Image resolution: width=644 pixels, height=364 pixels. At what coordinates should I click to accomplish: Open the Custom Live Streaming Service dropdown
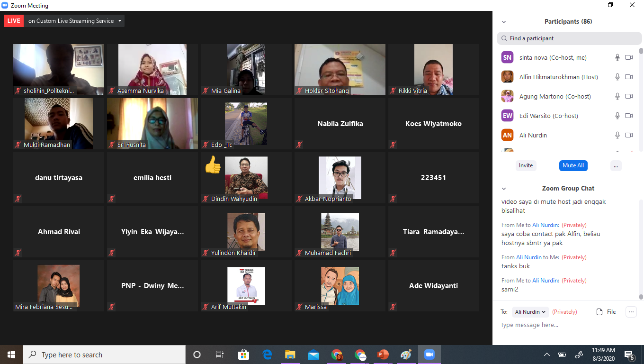click(x=120, y=21)
